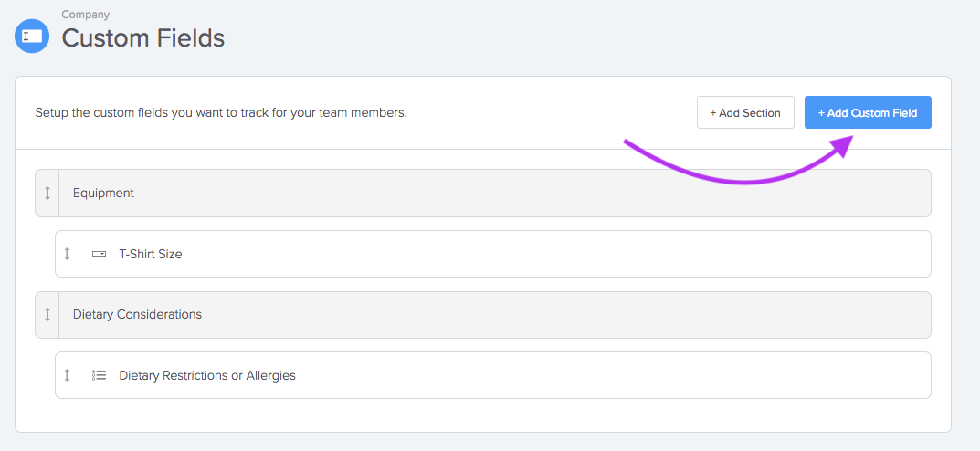Click the reorder handle for Dietary Restrictions field
The width and height of the screenshot is (980, 451).
pyautogui.click(x=68, y=375)
